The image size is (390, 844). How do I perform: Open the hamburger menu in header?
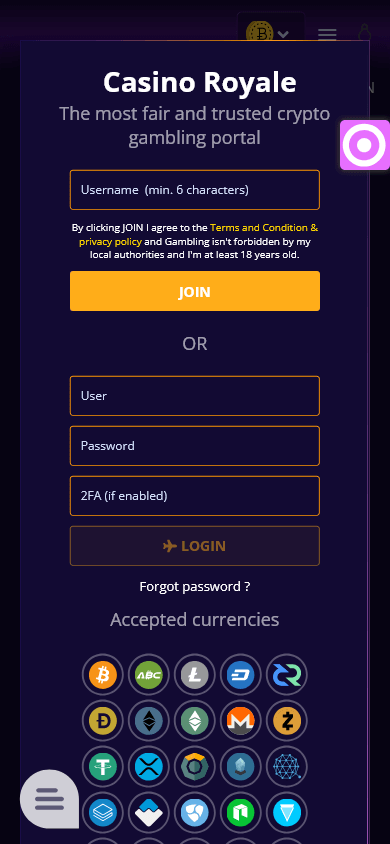point(327,35)
